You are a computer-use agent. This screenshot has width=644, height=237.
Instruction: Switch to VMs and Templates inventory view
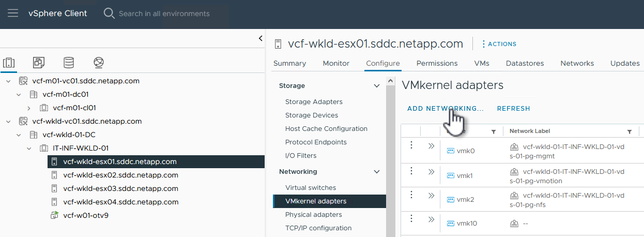(x=39, y=63)
